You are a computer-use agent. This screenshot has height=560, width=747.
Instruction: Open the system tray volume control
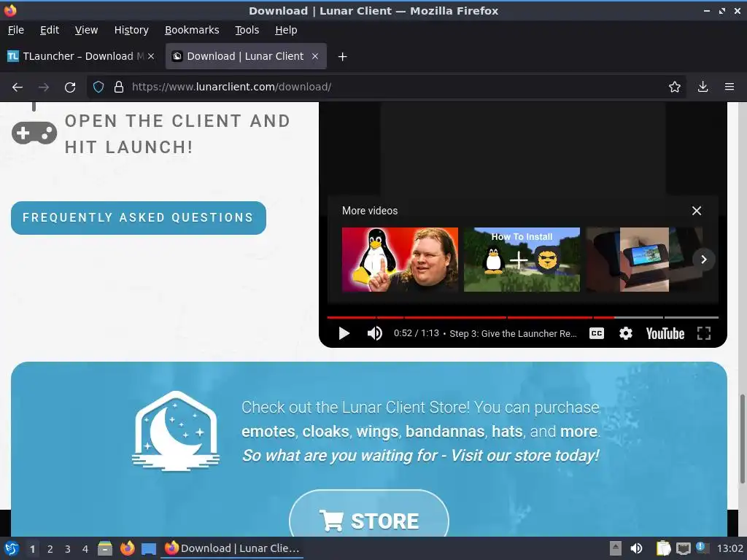tap(636, 548)
